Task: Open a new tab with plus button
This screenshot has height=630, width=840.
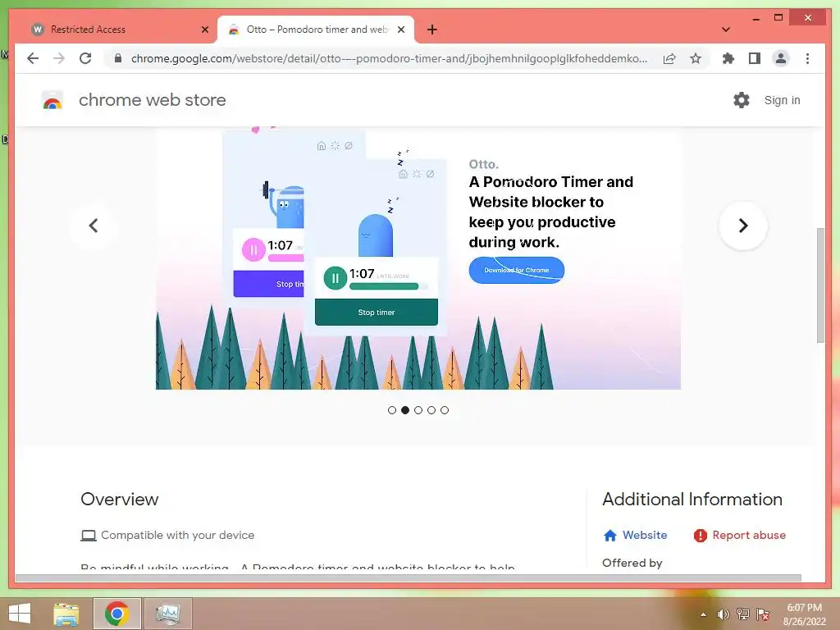Action: click(x=432, y=30)
